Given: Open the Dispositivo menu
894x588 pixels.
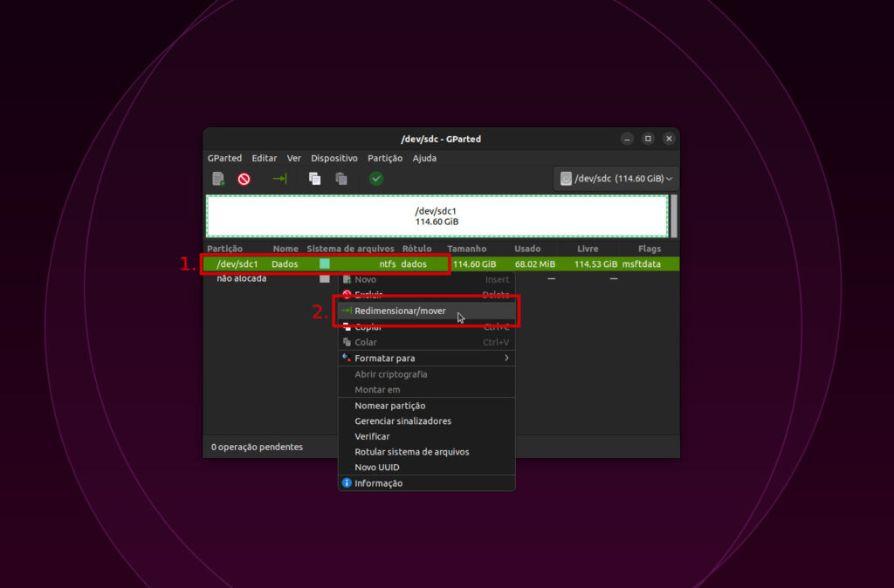Looking at the screenshot, I should [x=334, y=159].
